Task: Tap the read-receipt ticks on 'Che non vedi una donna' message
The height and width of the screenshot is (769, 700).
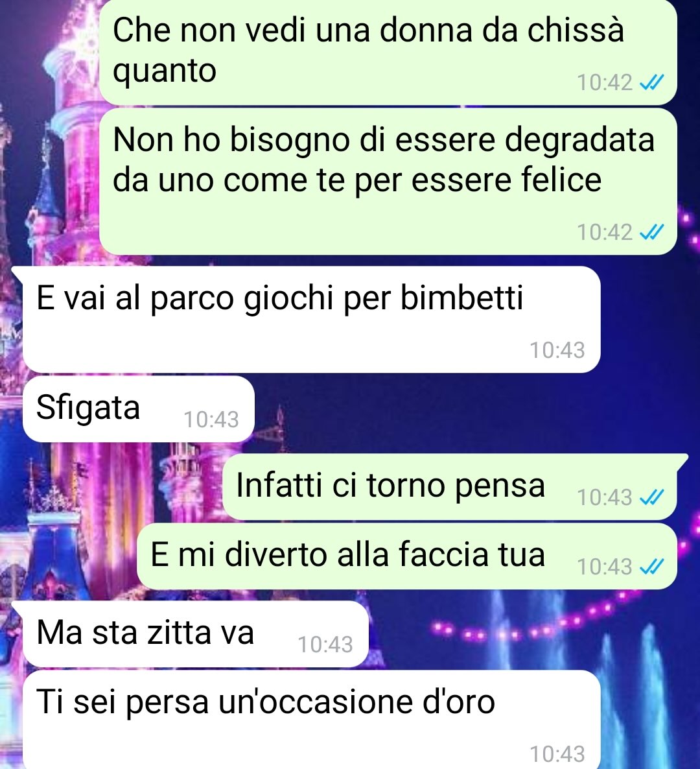Action: click(x=652, y=82)
